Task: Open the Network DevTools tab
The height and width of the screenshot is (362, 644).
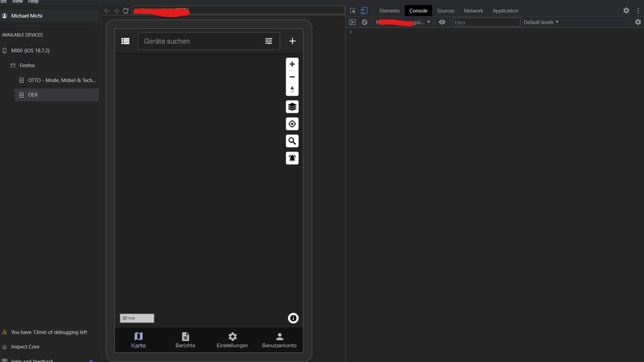Action: (x=473, y=11)
